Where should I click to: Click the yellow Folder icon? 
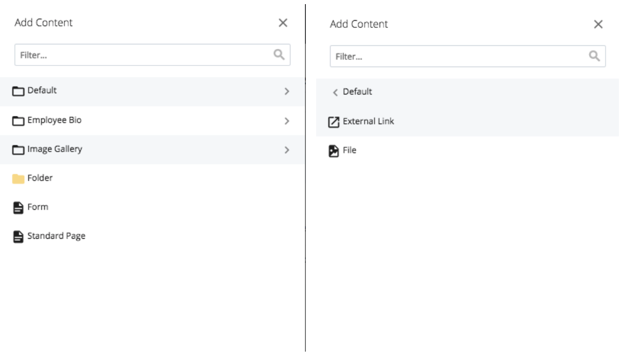coord(19,179)
